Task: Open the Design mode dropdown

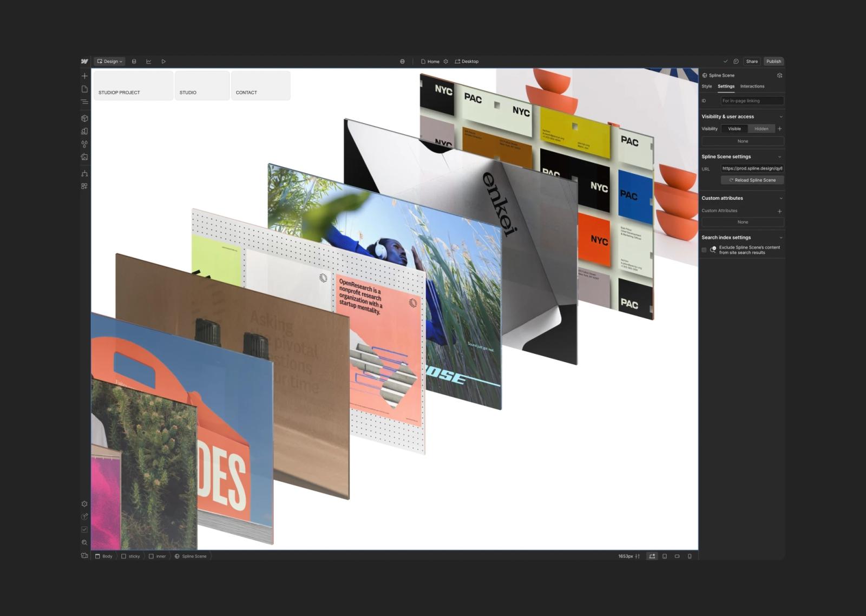Action: pyautogui.click(x=110, y=61)
